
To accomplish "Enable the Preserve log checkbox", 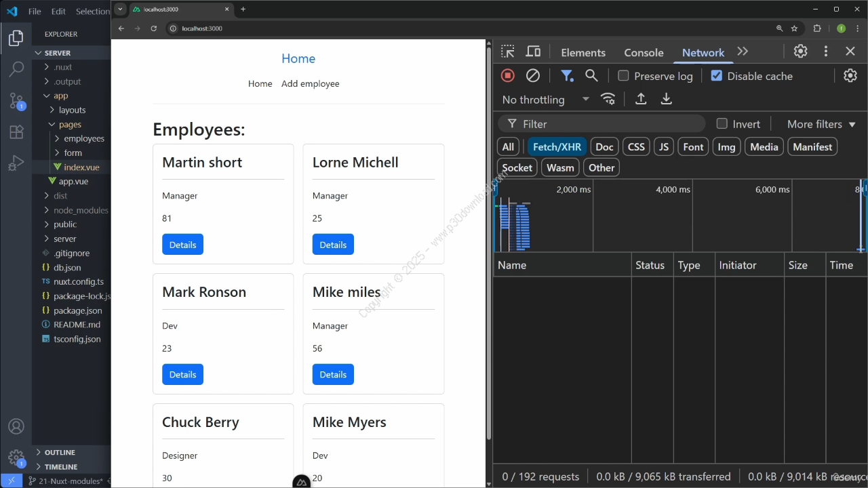I will click(x=623, y=76).
